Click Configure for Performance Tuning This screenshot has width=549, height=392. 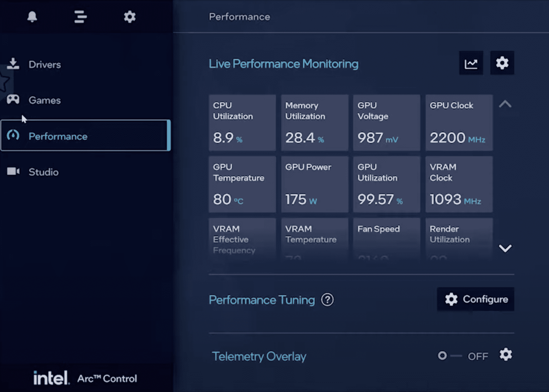[476, 300]
